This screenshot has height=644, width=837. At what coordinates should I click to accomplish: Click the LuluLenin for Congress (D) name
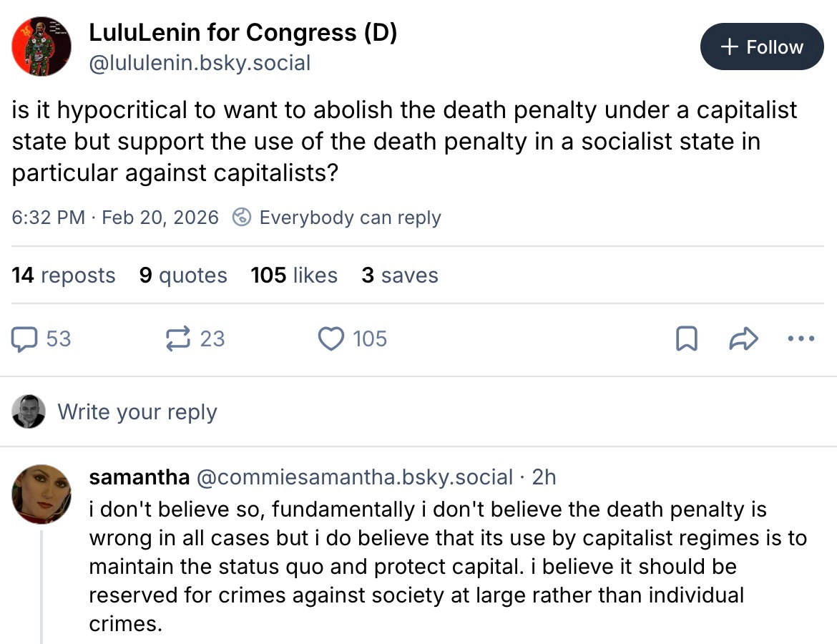pos(243,32)
